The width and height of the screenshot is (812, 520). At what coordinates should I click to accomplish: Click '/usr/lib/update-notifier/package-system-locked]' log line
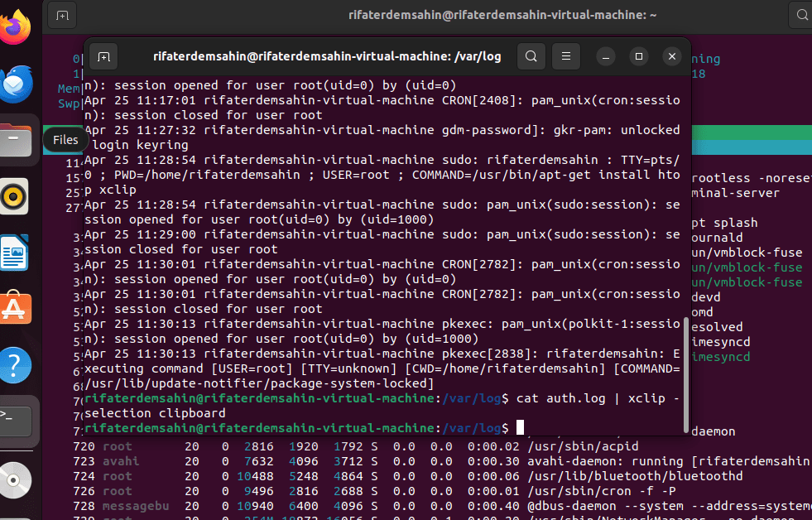coord(259,383)
